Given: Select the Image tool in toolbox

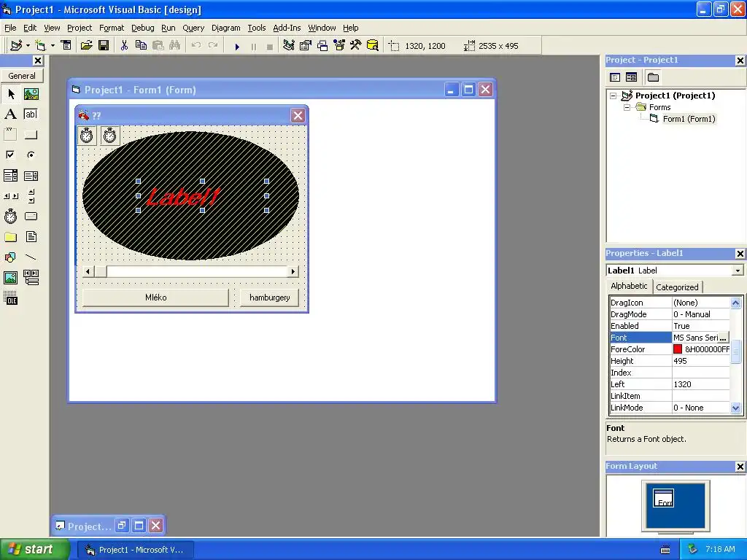Looking at the screenshot, I should coord(10,278).
